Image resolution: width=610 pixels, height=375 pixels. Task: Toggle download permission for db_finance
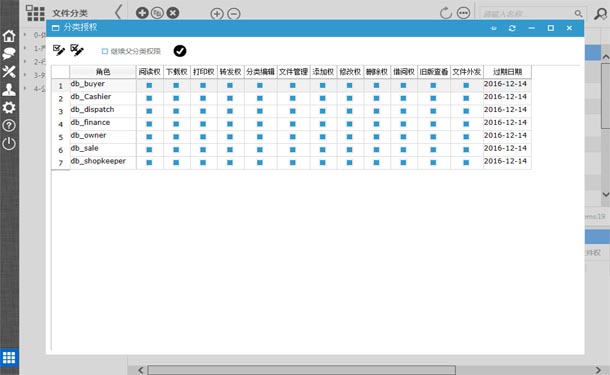(176, 124)
